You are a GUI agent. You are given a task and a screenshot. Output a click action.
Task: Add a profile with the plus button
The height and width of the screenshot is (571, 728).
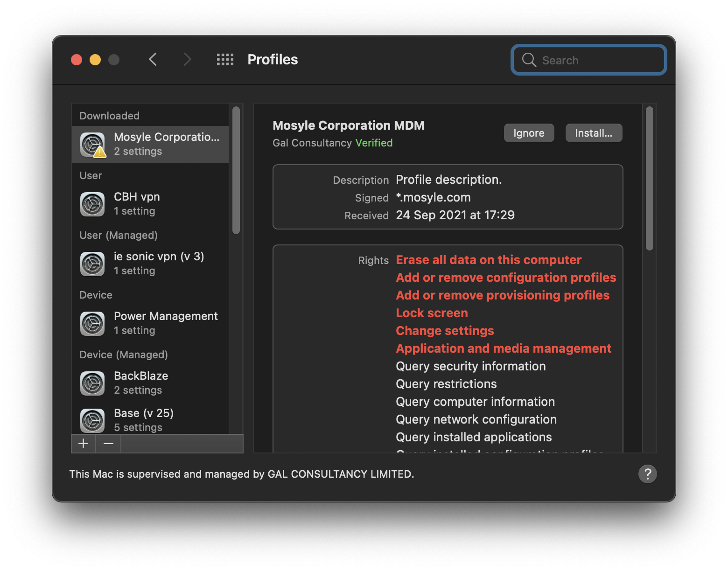[84, 444]
